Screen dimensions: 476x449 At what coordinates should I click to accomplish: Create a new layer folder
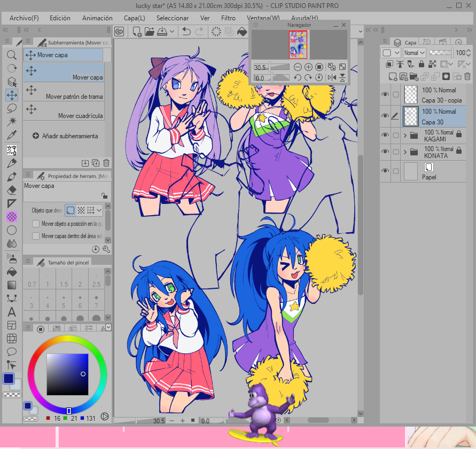(x=414, y=76)
